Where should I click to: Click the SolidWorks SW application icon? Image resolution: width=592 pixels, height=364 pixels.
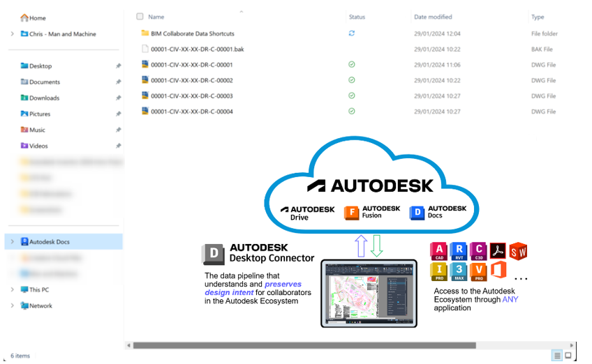[518, 251]
